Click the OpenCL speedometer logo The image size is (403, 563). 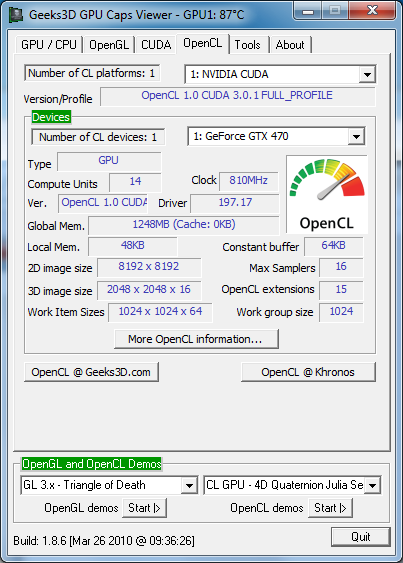click(327, 195)
